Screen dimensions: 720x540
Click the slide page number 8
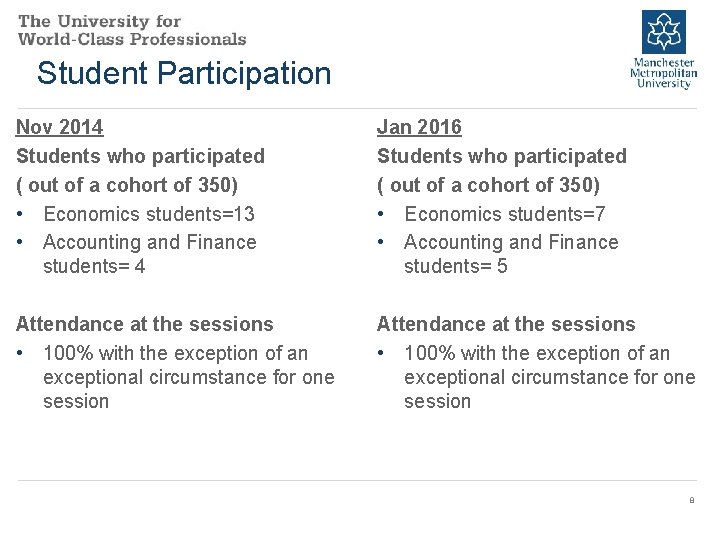click(x=691, y=500)
